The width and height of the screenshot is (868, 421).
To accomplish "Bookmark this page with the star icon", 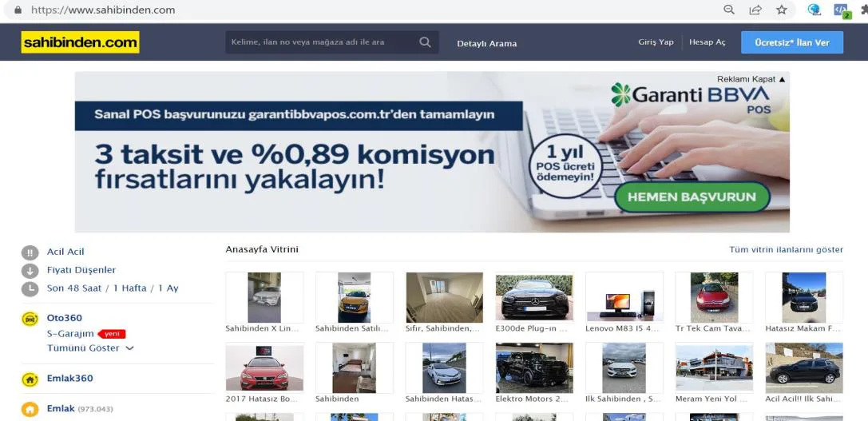I will coord(781,10).
